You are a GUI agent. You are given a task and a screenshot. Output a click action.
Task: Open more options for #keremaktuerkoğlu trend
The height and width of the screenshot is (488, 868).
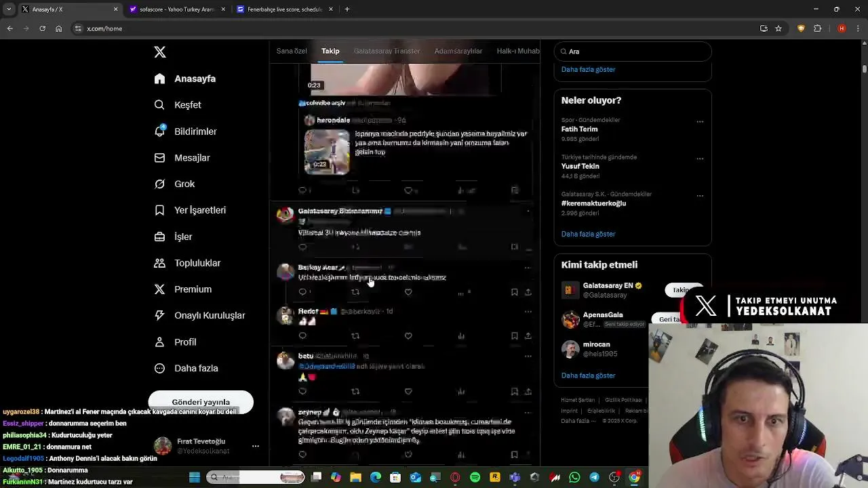pos(700,196)
